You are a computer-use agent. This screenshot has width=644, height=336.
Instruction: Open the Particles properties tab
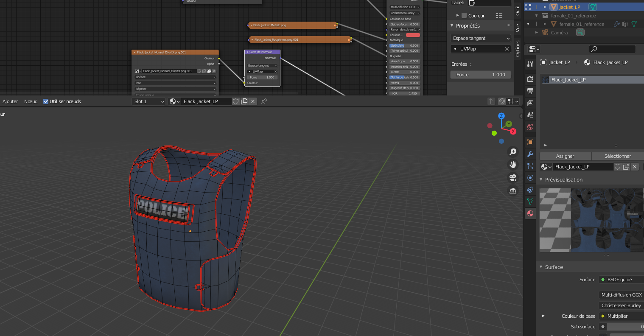point(530,165)
